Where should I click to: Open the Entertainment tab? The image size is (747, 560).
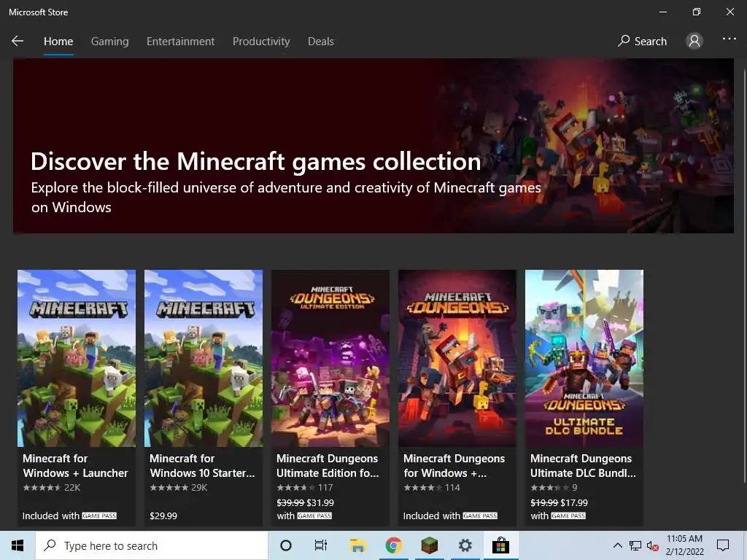point(181,42)
